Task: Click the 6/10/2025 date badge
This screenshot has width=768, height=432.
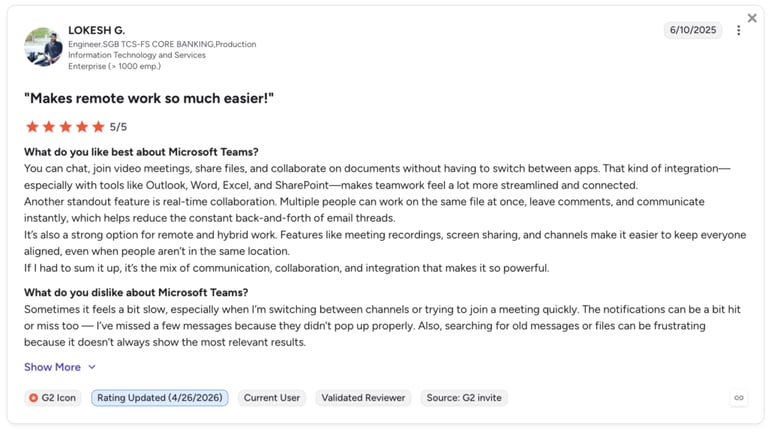Action: [693, 30]
